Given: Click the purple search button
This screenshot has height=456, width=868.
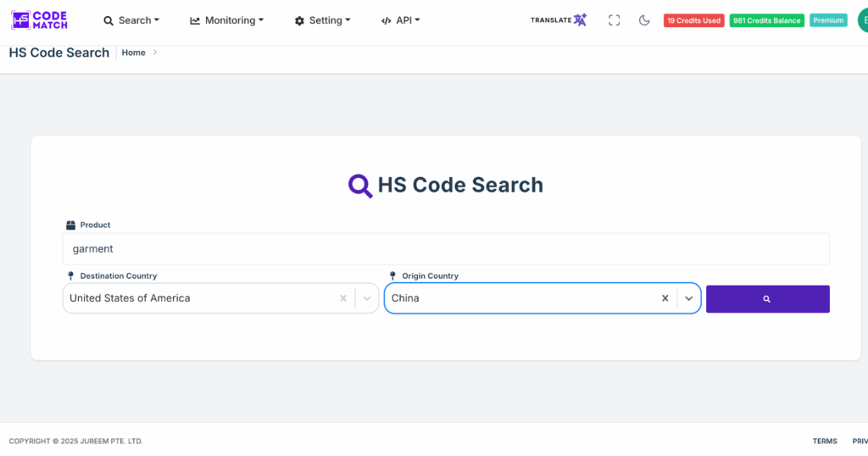Looking at the screenshot, I should pyautogui.click(x=767, y=299).
